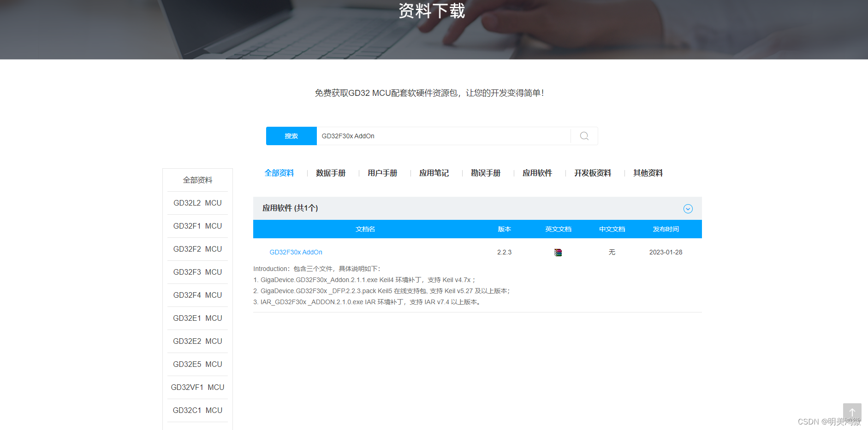Screen dimensions: 868x430
Task: Click the Keil4 Addon.2.1.1.exe description line
Action: 364,280
